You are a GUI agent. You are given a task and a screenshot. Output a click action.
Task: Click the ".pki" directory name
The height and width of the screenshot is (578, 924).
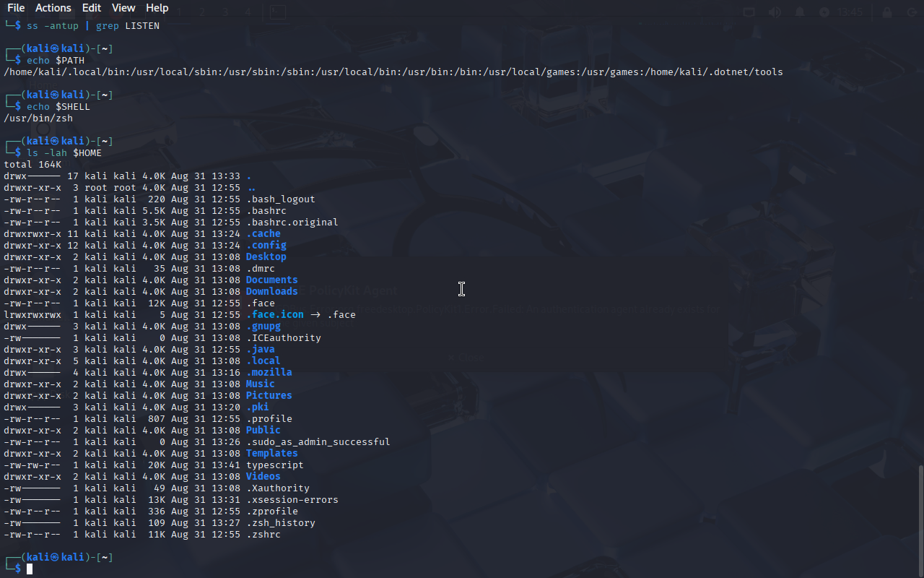pyautogui.click(x=258, y=407)
